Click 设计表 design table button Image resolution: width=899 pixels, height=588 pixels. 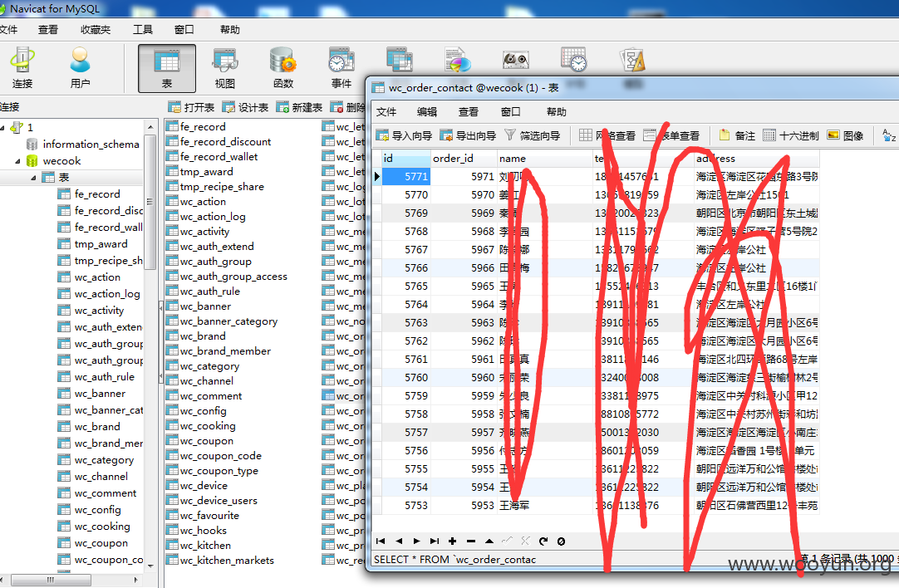(x=245, y=107)
